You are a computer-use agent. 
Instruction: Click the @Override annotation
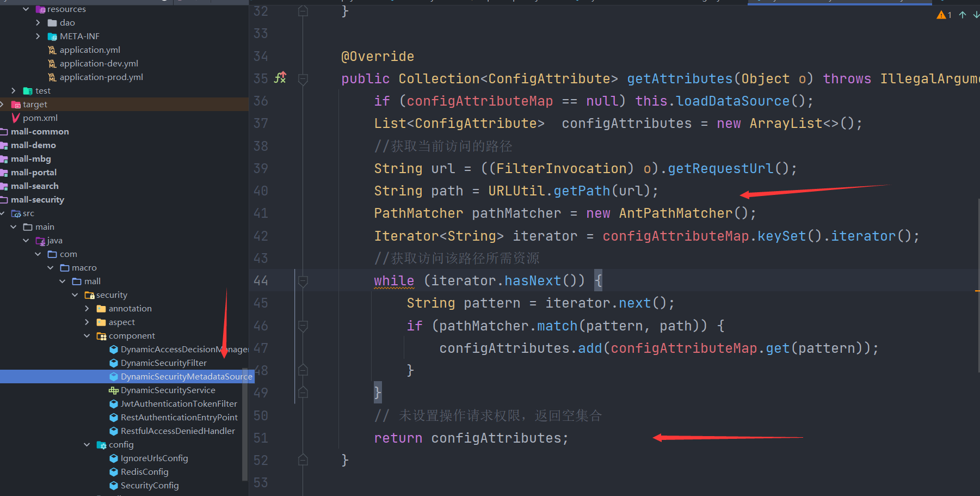coord(378,56)
